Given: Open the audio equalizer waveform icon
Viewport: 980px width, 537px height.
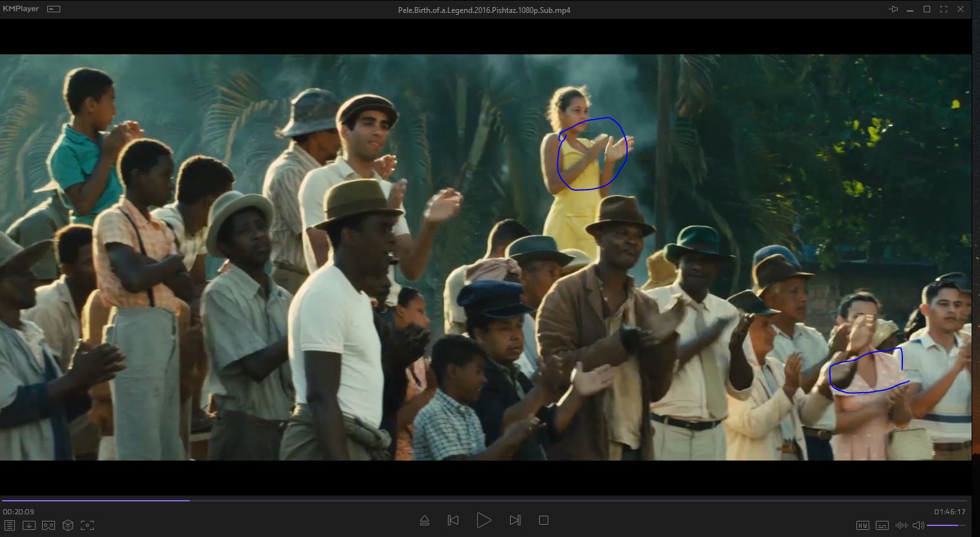Looking at the screenshot, I should 901,525.
